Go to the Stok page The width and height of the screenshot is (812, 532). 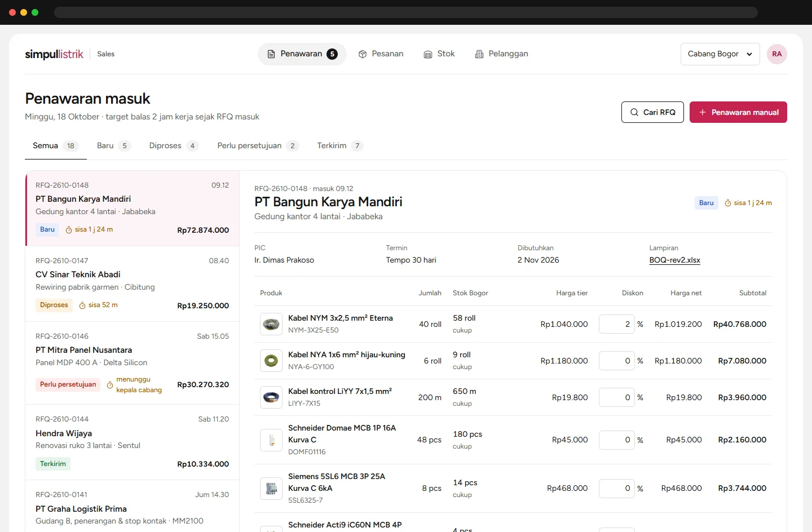[439, 54]
